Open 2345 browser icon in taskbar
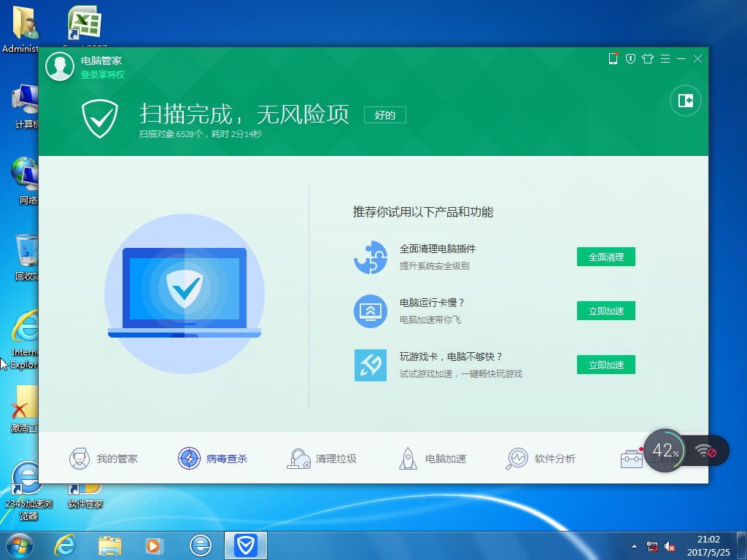This screenshot has width=747, height=560. point(200,545)
